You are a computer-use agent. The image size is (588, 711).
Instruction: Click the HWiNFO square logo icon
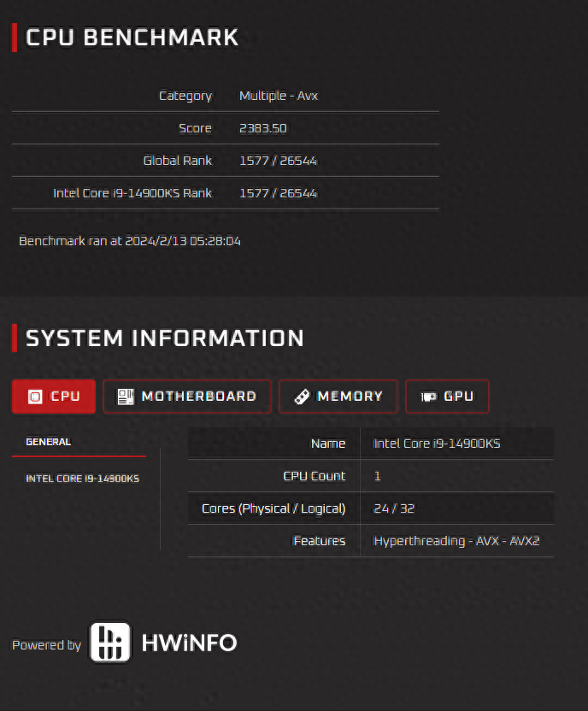[110, 642]
